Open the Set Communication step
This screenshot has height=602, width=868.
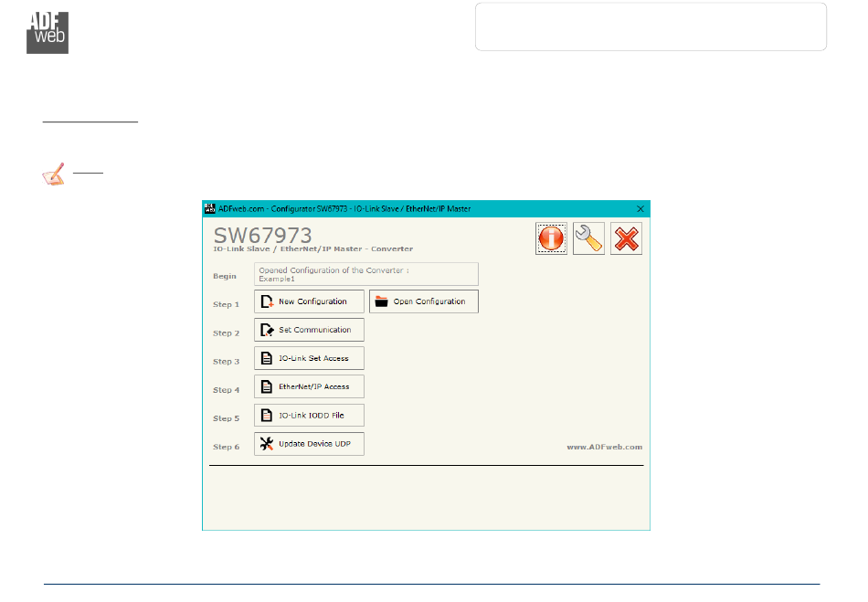click(309, 330)
